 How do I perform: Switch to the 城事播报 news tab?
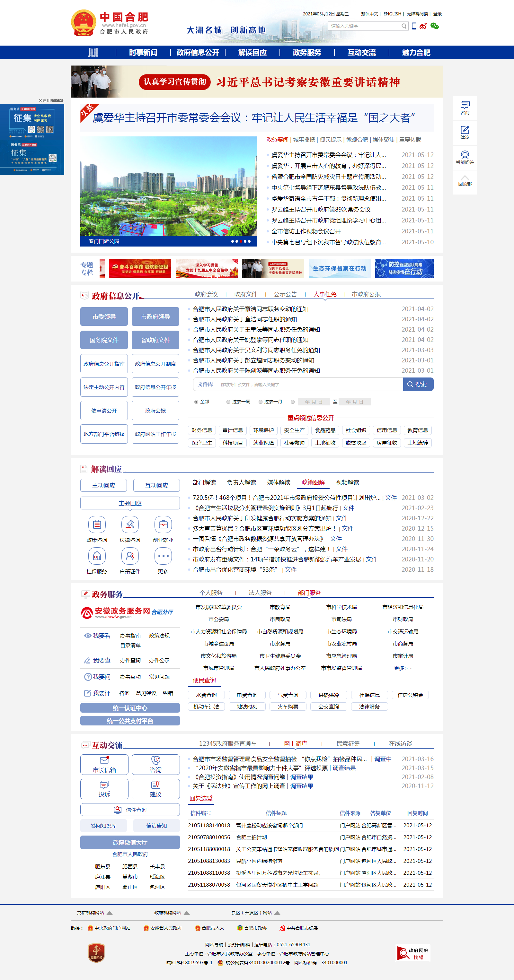click(x=304, y=140)
